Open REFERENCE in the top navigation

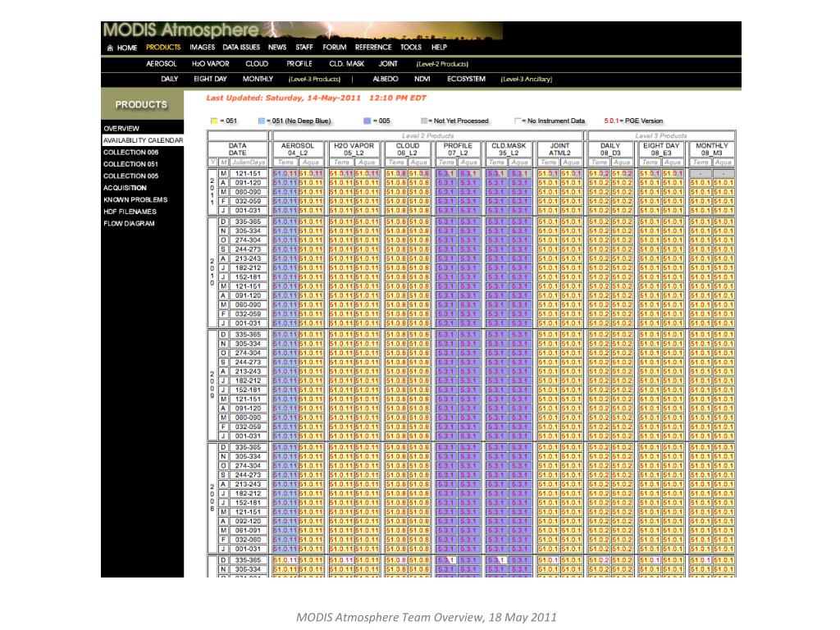(x=373, y=47)
